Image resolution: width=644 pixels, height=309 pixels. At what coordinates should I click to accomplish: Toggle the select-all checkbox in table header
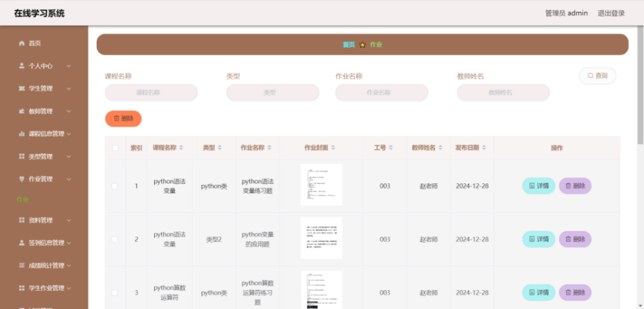(x=115, y=148)
